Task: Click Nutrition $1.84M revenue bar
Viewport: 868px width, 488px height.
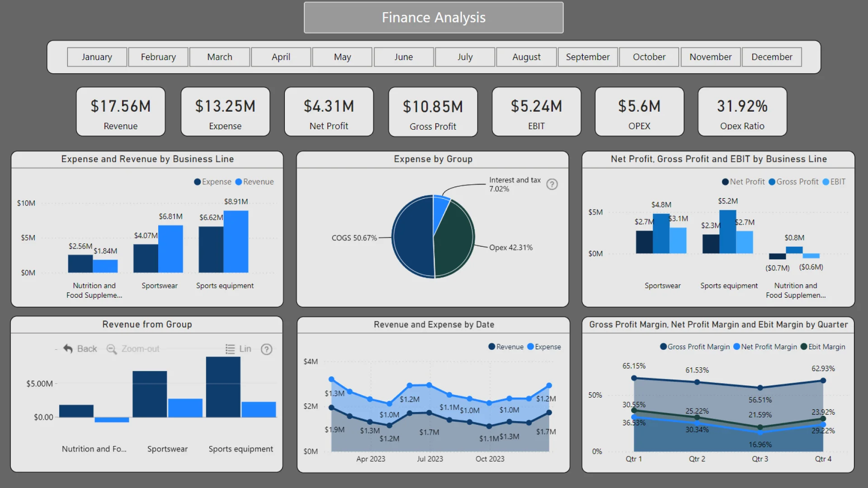Action: pos(105,266)
